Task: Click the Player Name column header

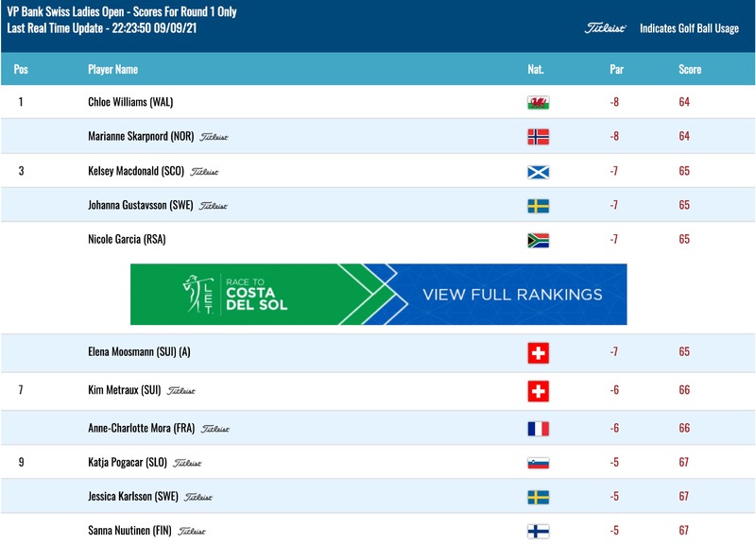Action: (112, 69)
